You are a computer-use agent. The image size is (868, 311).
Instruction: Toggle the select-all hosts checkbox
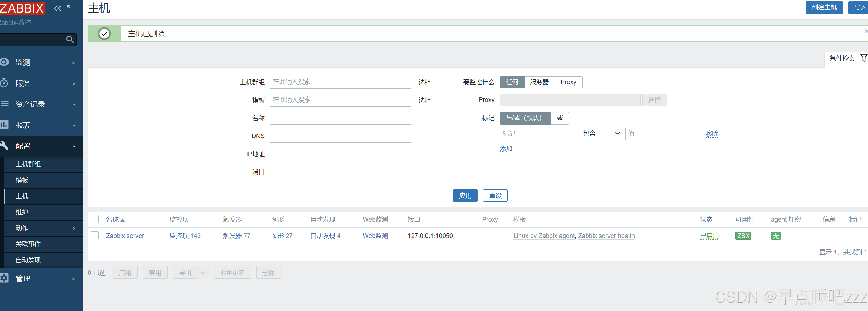95,219
